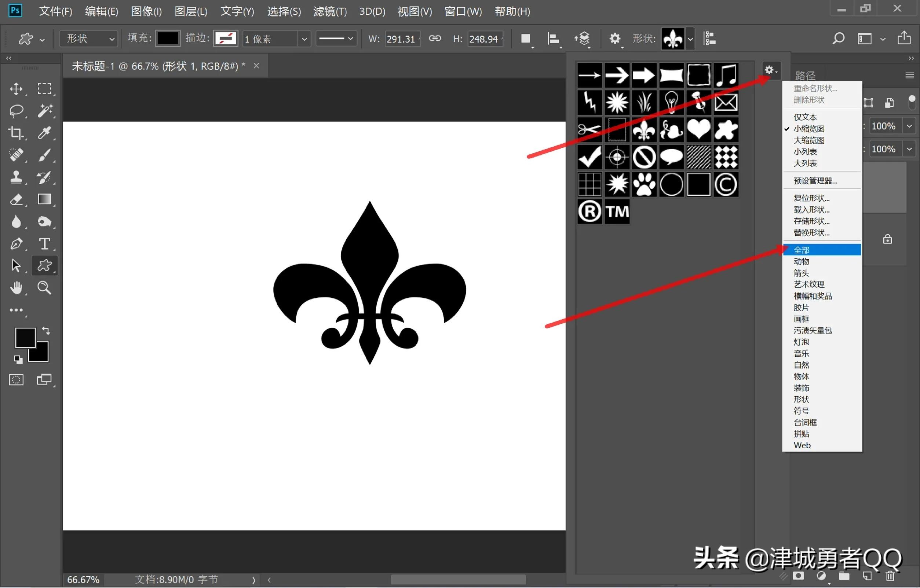The height and width of the screenshot is (588, 920).
Task: Select the Pen tool
Action: click(x=17, y=244)
